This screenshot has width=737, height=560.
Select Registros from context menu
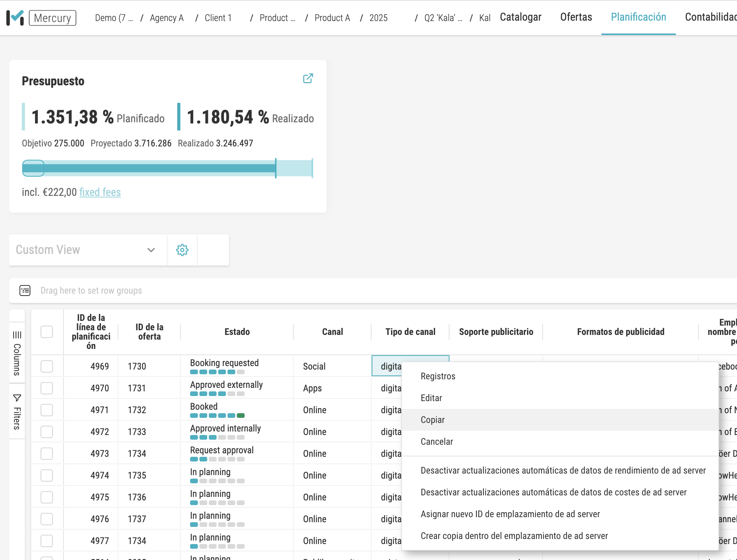pos(560,376)
